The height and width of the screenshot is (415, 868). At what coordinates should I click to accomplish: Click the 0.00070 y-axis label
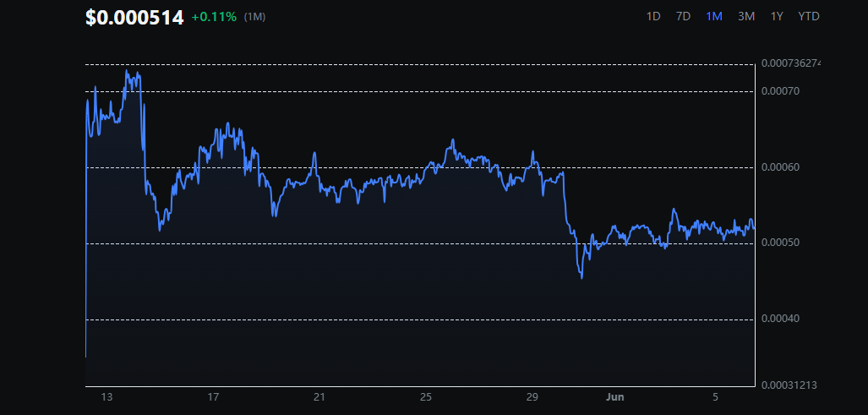click(x=780, y=91)
